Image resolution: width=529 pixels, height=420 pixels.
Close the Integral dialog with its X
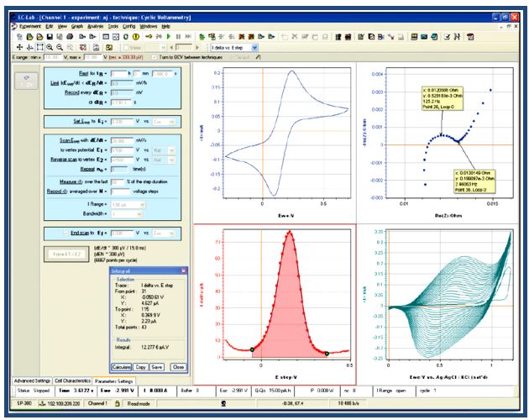(x=185, y=271)
